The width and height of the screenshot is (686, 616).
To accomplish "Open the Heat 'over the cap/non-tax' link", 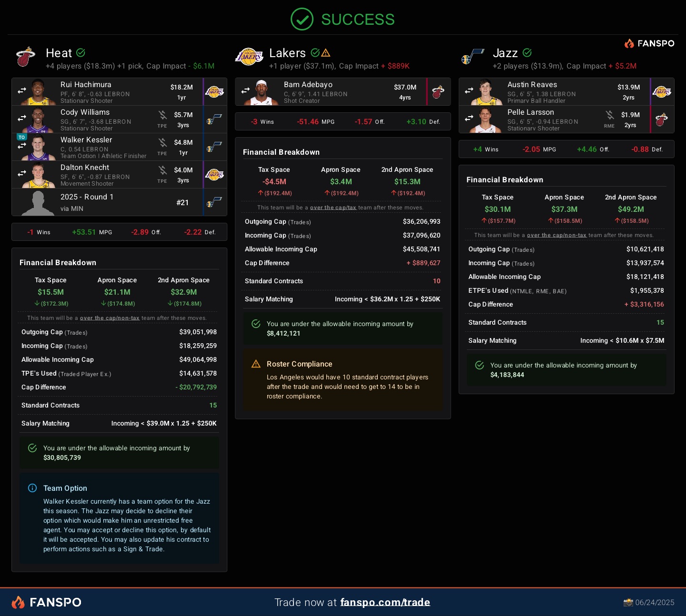I will [110, 318].
